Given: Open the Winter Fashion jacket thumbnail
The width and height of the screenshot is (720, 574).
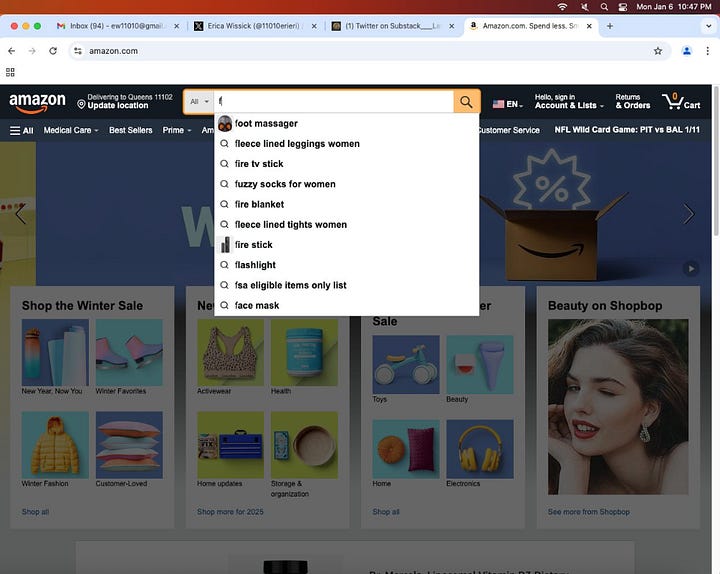Looking at the screenshot, I should [55, 445].
